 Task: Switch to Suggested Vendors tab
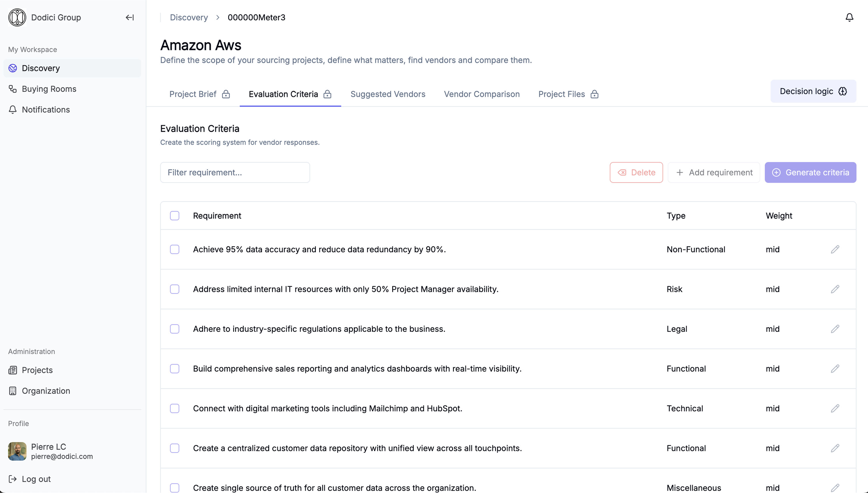[388, 94]
